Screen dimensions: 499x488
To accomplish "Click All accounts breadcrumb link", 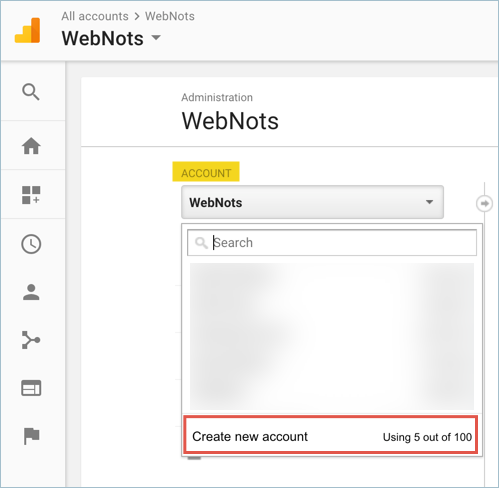I will (x=95, y=16).
